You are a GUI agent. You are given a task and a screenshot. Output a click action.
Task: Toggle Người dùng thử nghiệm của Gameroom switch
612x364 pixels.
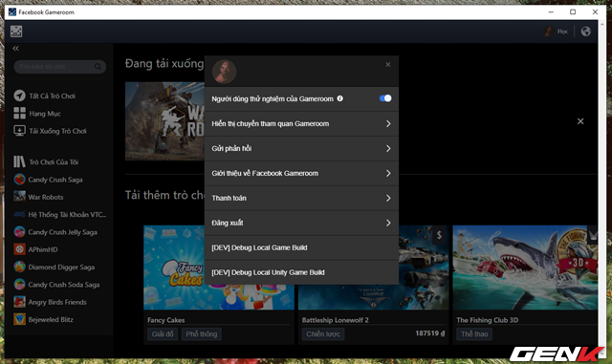(x=385, y=98)
